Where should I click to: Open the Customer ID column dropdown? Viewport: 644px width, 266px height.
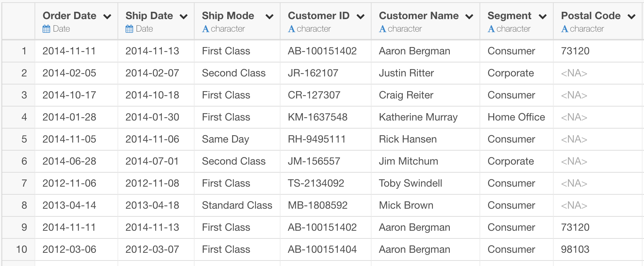pyautogui.click(x=361, y=17)
